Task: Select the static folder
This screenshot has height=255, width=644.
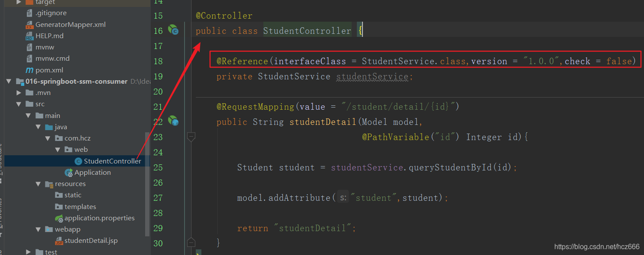Action: click(x=73, y=195)
